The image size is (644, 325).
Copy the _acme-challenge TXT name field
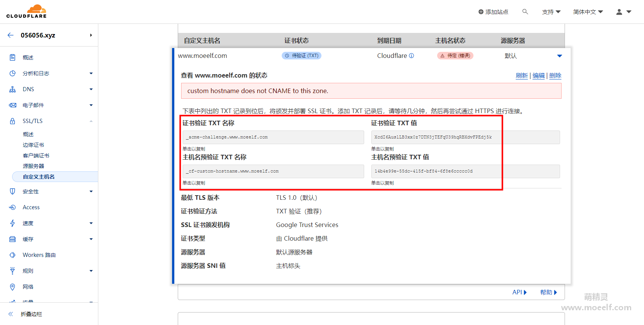click(273, 137)
